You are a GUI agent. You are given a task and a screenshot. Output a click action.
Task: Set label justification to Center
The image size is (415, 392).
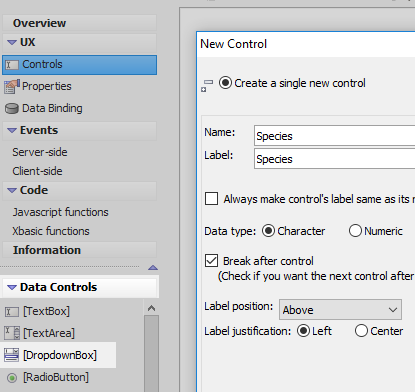(361, 331)
